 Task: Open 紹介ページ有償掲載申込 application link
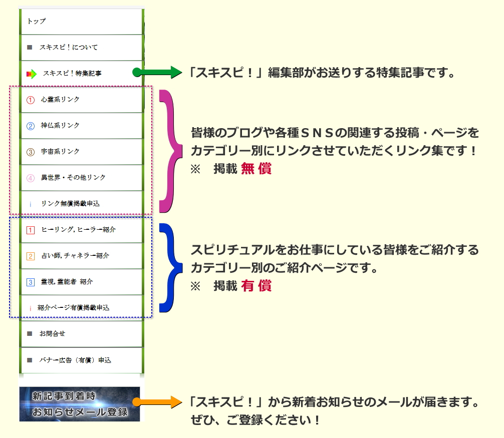(73, 308)
